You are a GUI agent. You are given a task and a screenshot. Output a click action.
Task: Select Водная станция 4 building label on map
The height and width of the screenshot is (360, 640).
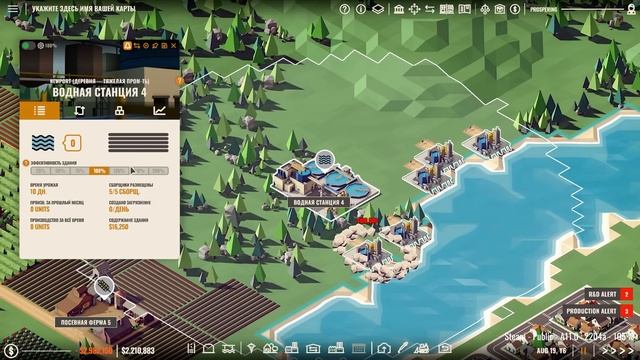click(319, 202)
